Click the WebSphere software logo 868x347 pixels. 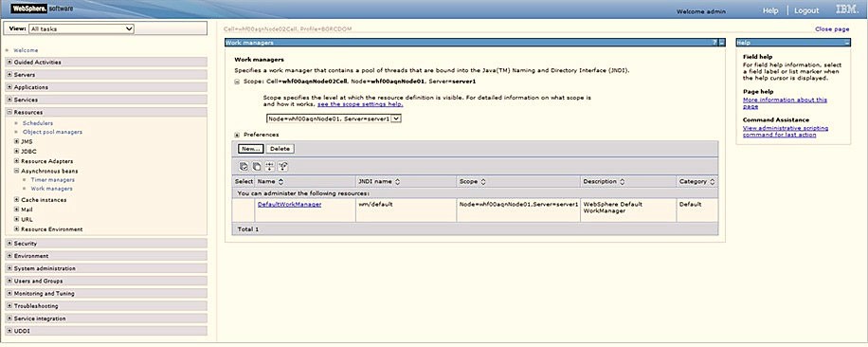[42, 9]
